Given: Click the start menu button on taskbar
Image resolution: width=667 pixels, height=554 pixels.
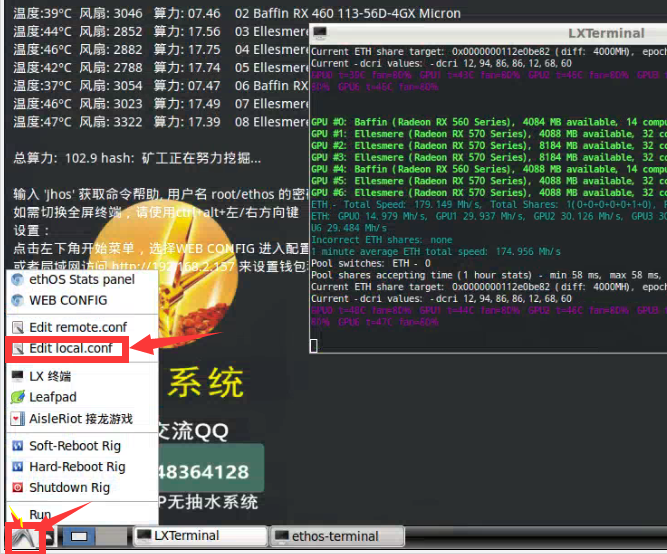Looking at the screenshot, I should coord(25,539).
